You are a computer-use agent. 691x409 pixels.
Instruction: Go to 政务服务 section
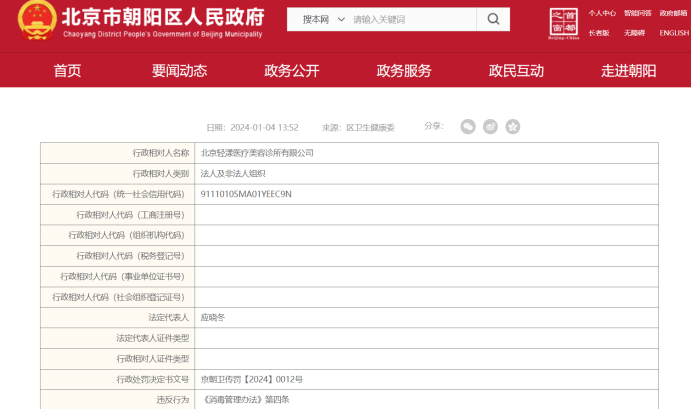[x=404, y=71]
